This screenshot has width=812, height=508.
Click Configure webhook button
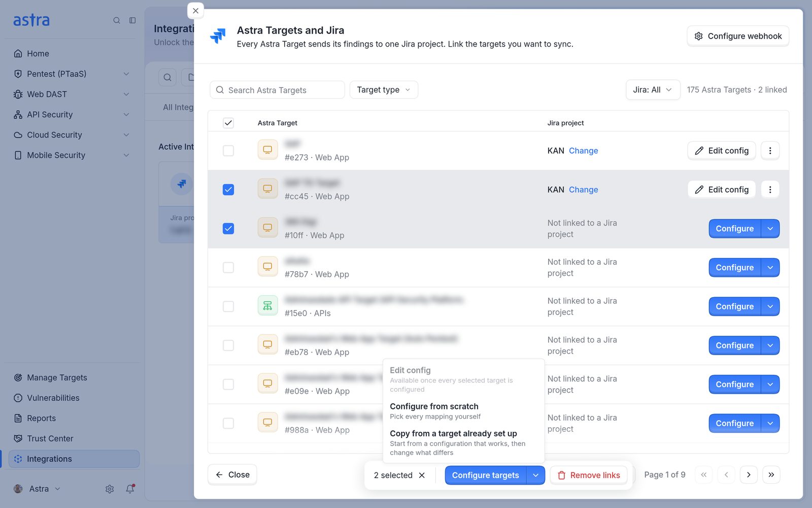point(738,36)
